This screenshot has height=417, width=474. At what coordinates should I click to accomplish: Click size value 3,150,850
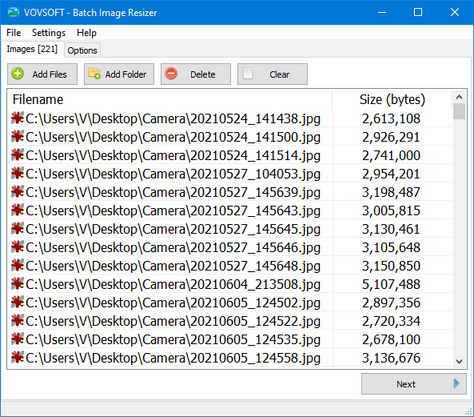coord(391,266)
